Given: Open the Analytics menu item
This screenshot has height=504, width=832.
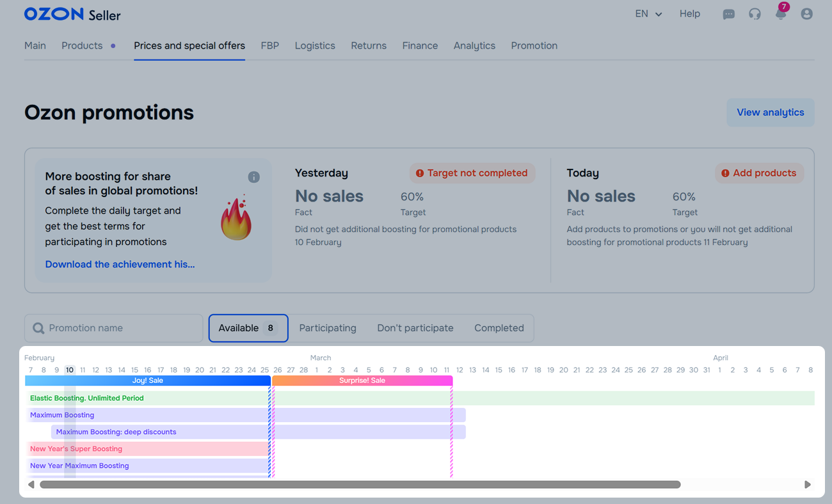Looking at the screenshot, I should click(474, 46).
